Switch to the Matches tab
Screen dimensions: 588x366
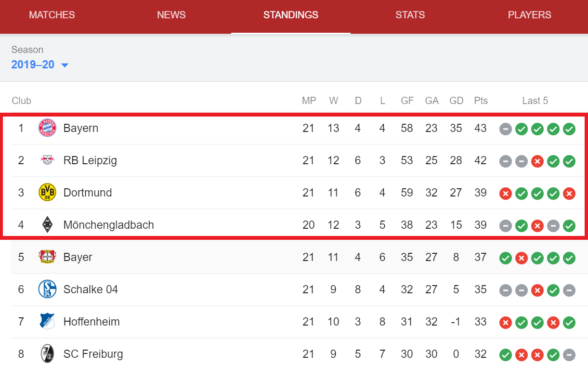(x=52, y=15)
